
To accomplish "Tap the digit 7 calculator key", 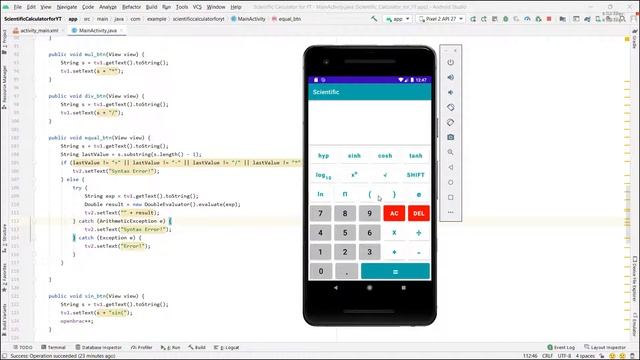I will 320,213.
